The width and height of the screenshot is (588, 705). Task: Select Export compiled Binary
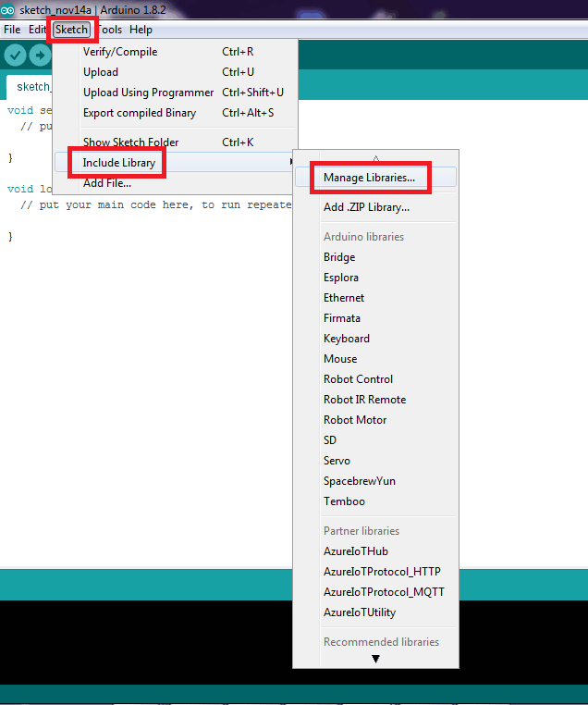tap(176, 112)
